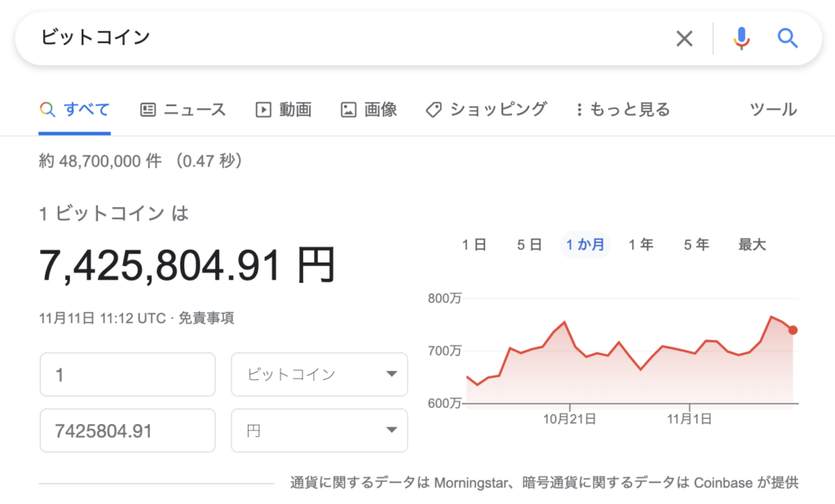Start voice search with microphone icon
Viewport: 835px width, 504px height.
tap(740, 38)
